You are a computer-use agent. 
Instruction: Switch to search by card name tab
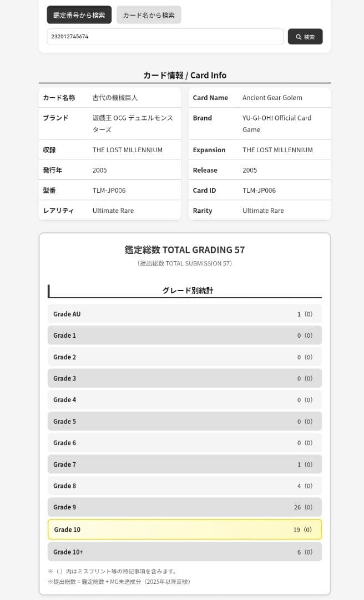149,15
